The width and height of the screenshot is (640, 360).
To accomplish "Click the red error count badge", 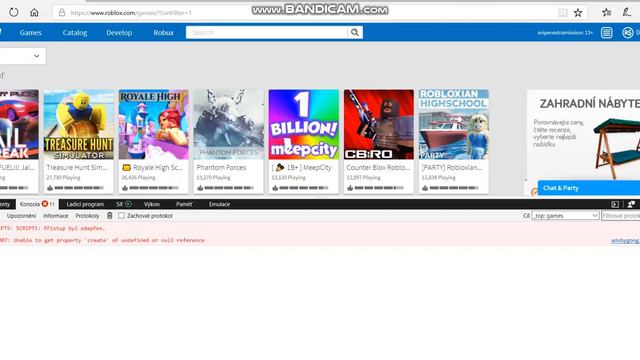I will pos(45,204).
